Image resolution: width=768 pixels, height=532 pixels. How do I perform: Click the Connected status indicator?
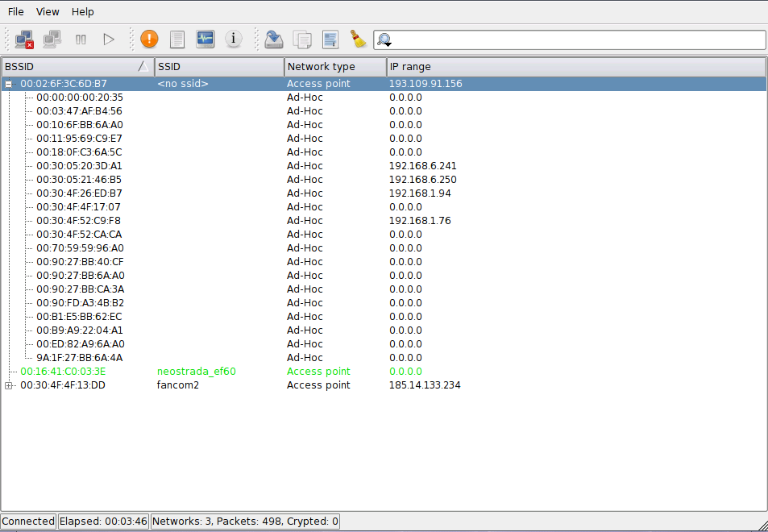(x=28, y=522)
